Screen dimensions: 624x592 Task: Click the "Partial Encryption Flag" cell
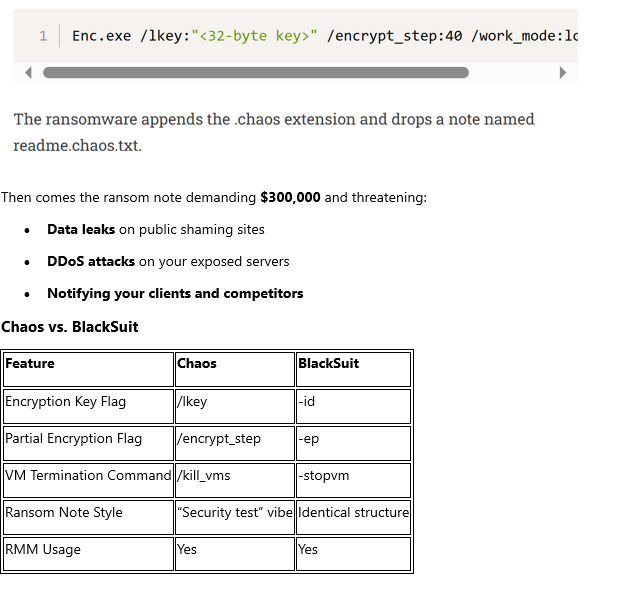88,443
